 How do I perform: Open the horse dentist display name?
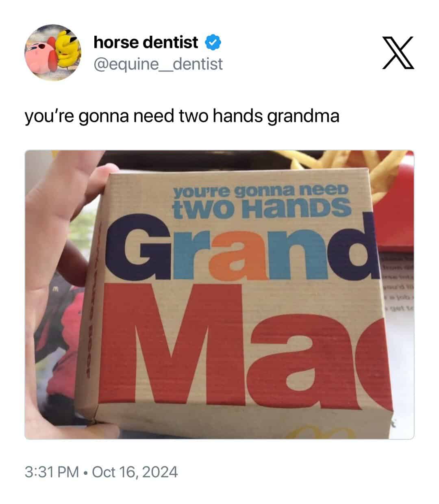[x=146, y=42]
